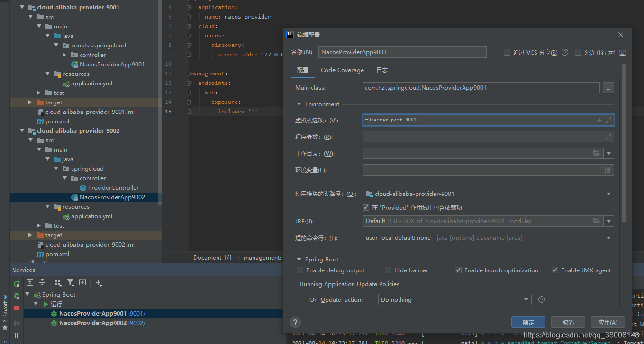Image resolution: width=644 pixels, height=344 pixels.
Task: Enable the share through VCS checkbox
Action: click(x=507, y=52)
